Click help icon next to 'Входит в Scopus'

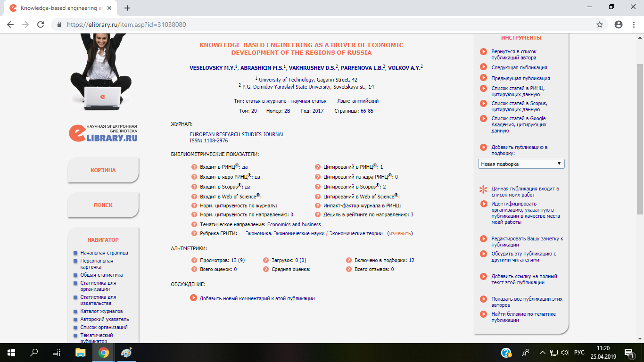tap(194, 187)
